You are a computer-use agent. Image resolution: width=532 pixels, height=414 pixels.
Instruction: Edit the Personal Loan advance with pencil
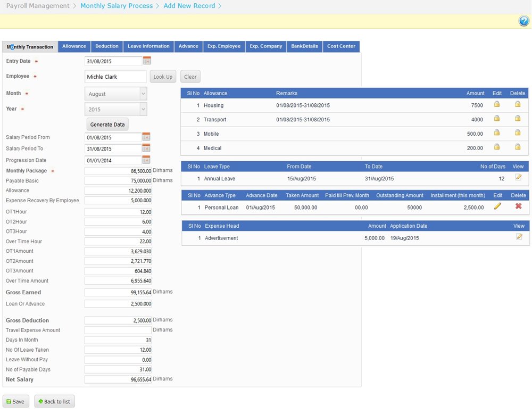(498, 206)
